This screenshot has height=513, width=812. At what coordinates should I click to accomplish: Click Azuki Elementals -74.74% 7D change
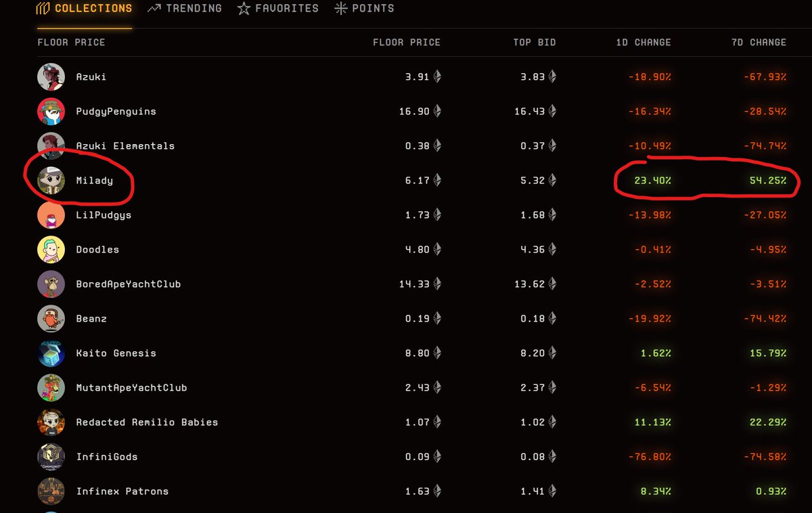[x=765, y=146]
